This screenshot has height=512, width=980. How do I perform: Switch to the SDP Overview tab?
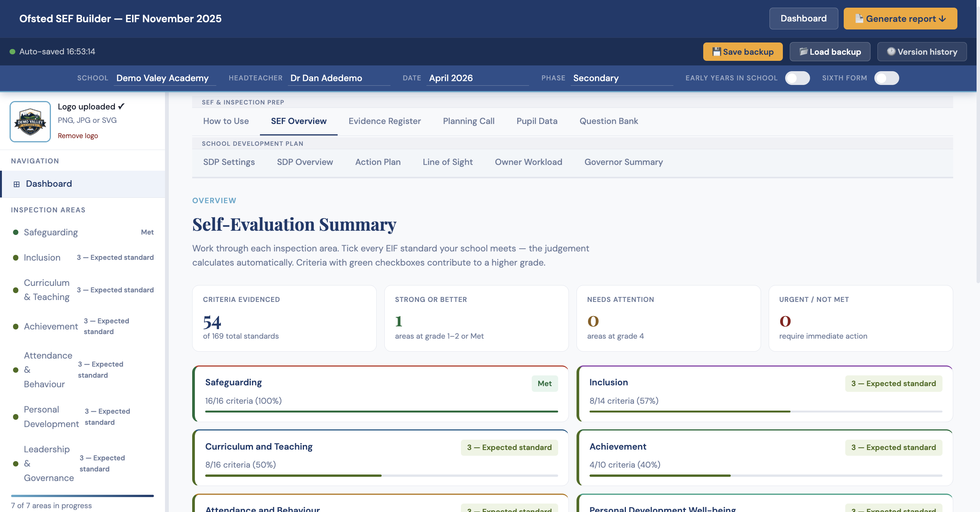pyautogui.click(x=305, y=162)
